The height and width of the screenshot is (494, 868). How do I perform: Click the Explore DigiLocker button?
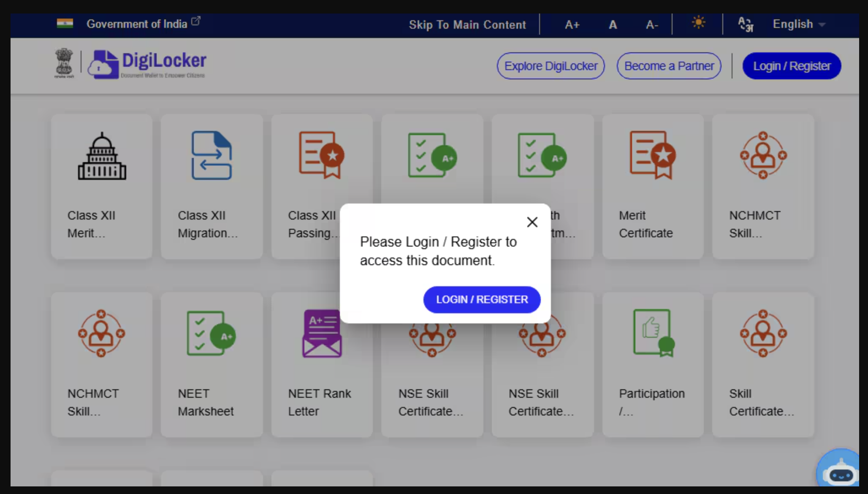pyautogui.click(x=551, y=65)
